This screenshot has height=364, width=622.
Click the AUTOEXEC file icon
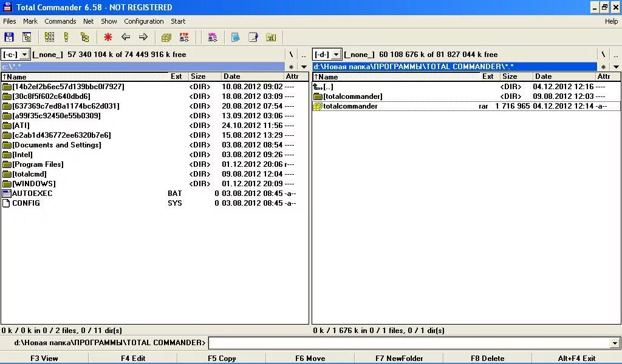click(6, 194)
